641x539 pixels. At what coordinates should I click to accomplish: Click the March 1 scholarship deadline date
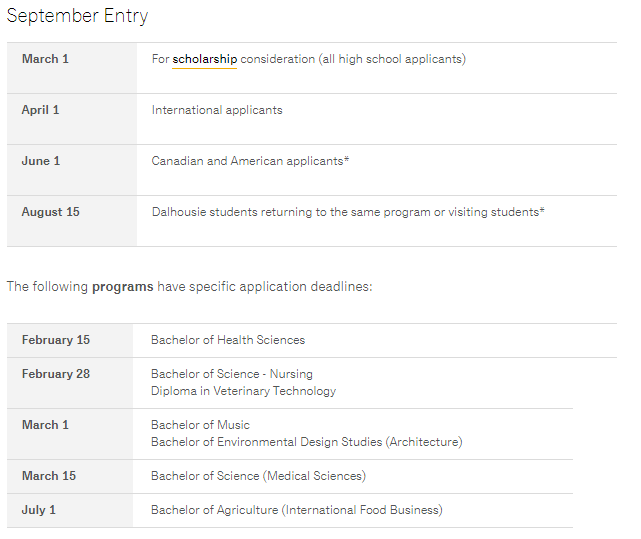(x=46, y=59)
